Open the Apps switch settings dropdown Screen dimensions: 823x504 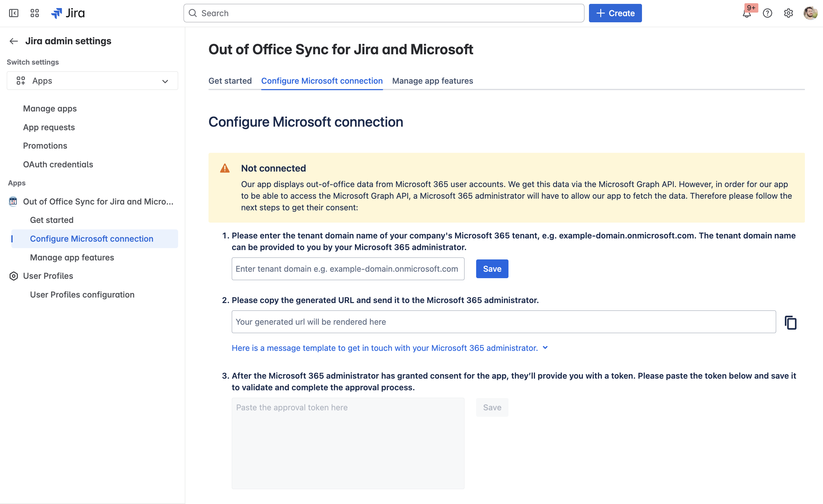[92, 81]
